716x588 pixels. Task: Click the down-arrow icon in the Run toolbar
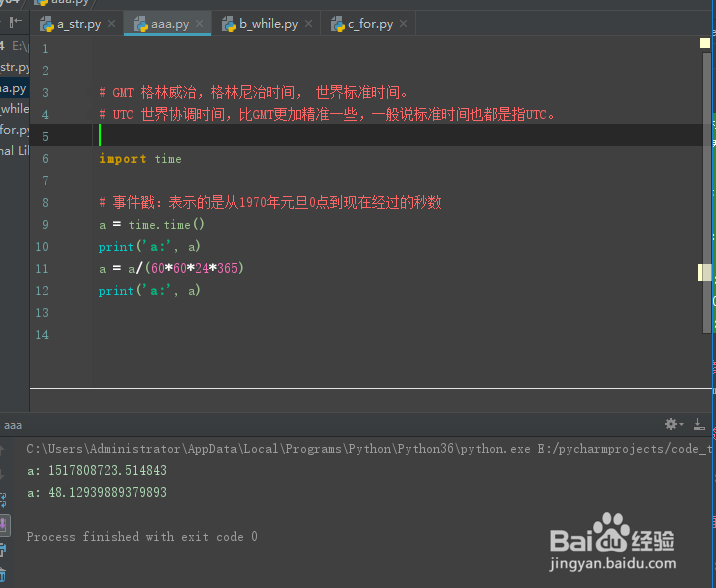pos(2,475)
